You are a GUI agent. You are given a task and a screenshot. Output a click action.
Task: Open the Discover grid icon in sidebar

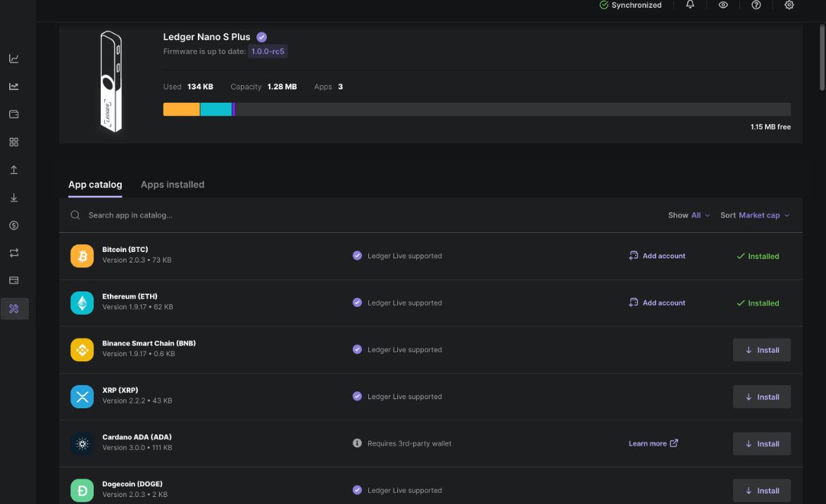13,142
